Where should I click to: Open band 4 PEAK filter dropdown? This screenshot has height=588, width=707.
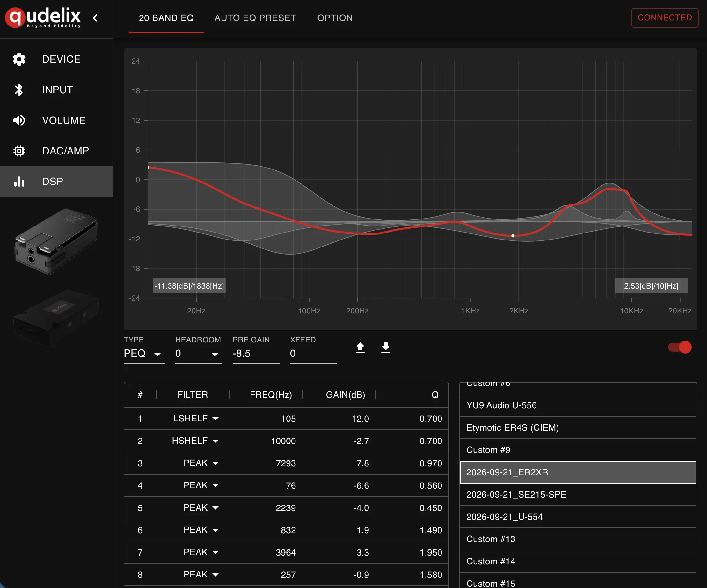pos(201,485)
